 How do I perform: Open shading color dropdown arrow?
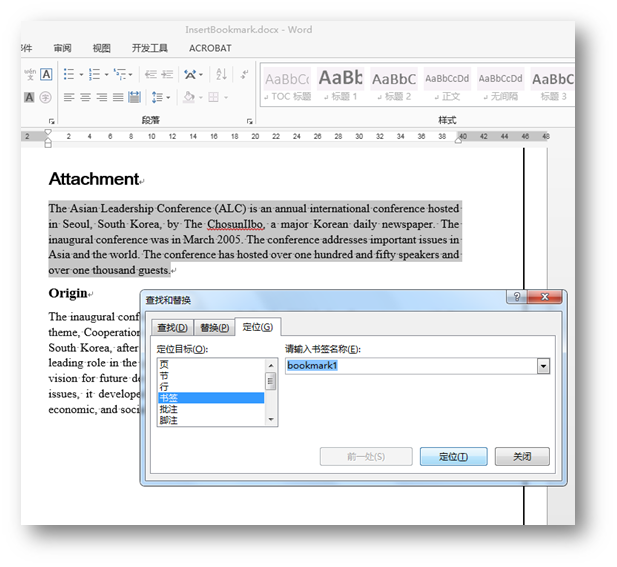click(200, 98)
